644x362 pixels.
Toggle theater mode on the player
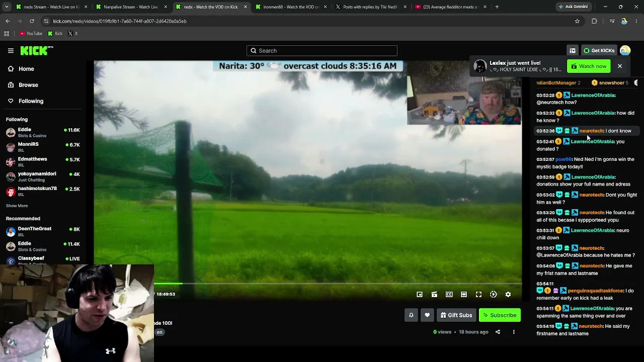pyautogui.click(x=464, y=295)
